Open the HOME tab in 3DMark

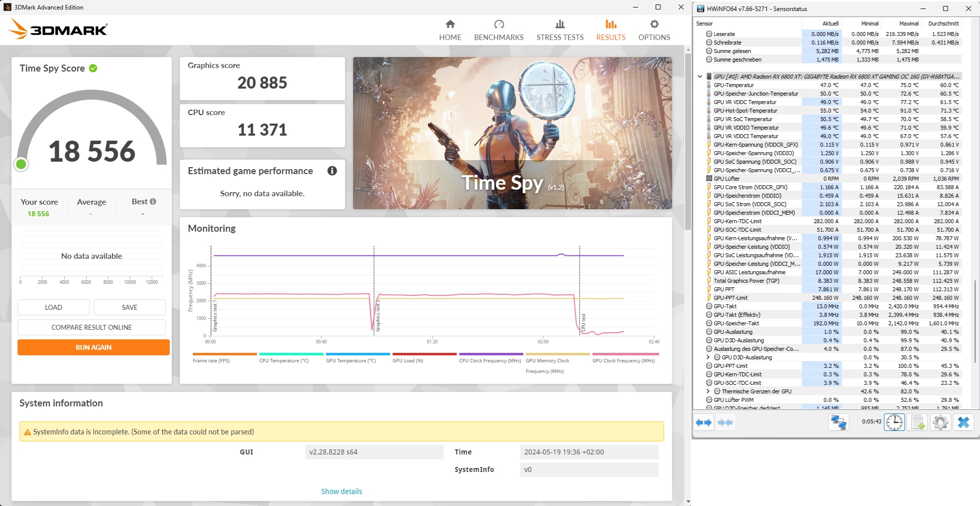pyautogui.click(x=450, y=31)
